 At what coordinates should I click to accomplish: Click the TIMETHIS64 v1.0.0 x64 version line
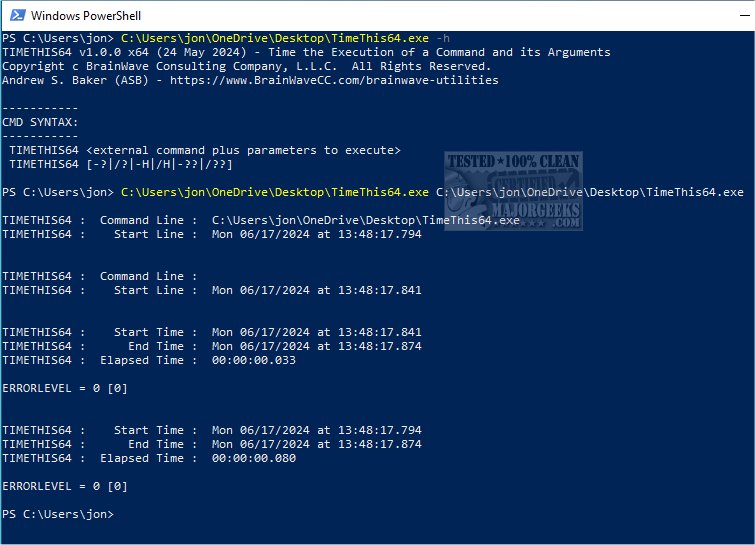306,52
